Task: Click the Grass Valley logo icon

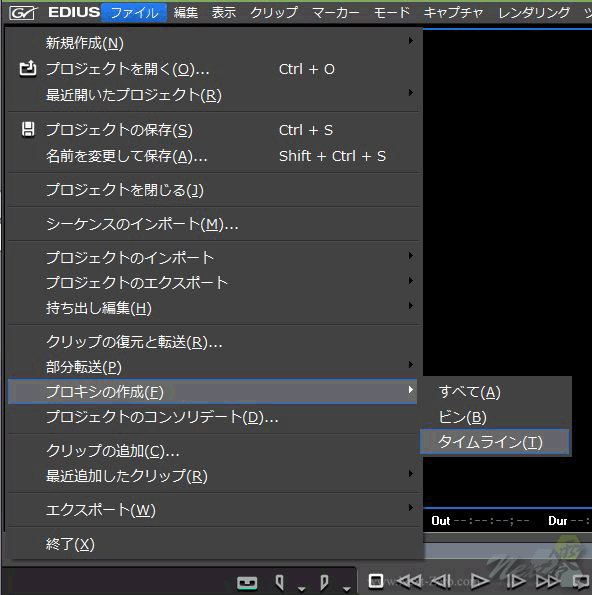Action: point(23,13)
